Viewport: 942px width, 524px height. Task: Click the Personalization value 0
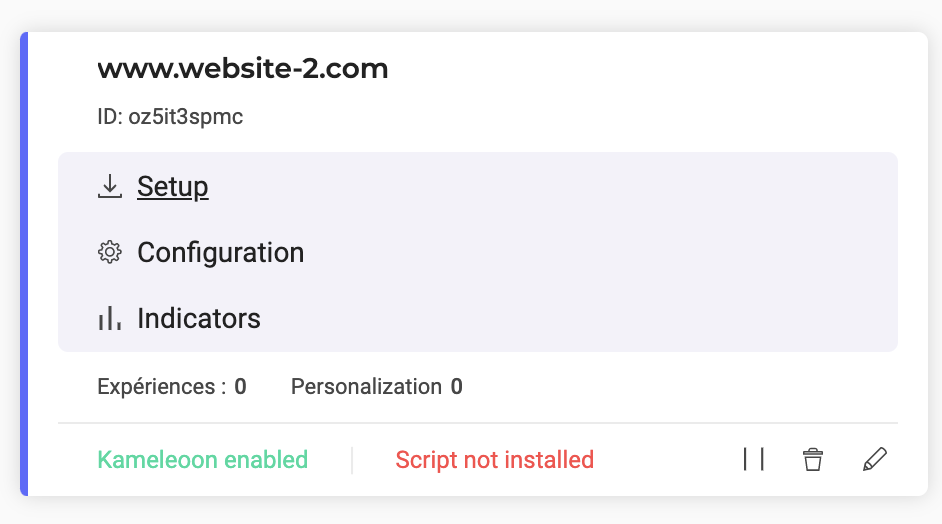tap(457, 386)
